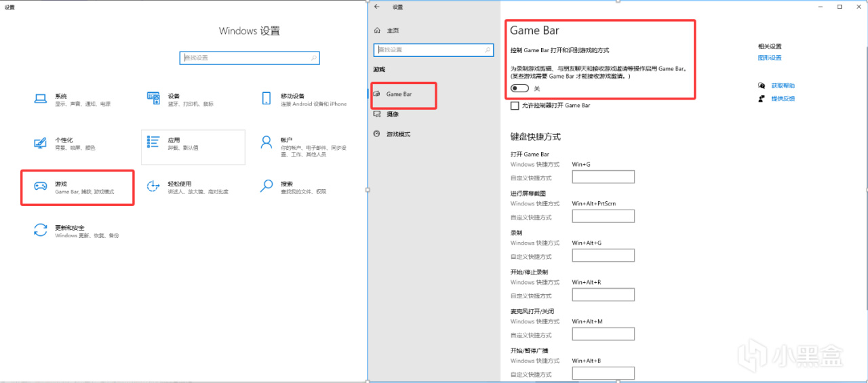Image resolution: width=868 pixels, height=383 pixels.
Task: Open 系统 settings via its laptop icon
Action: coord(41,99)
